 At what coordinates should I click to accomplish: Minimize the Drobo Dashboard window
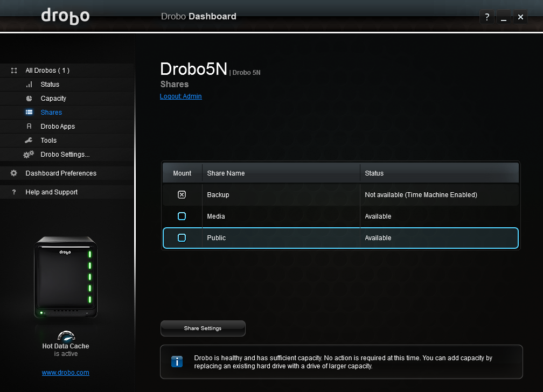tap(504, 17)
